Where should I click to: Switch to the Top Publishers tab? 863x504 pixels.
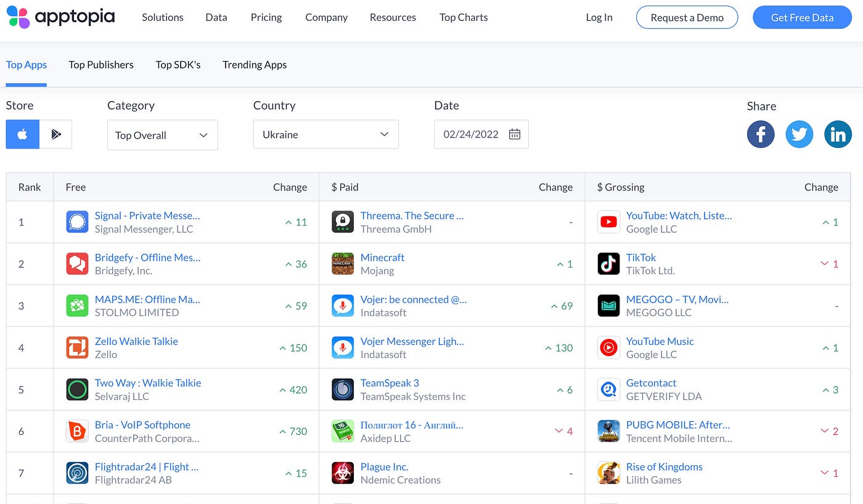coord(101,65)
